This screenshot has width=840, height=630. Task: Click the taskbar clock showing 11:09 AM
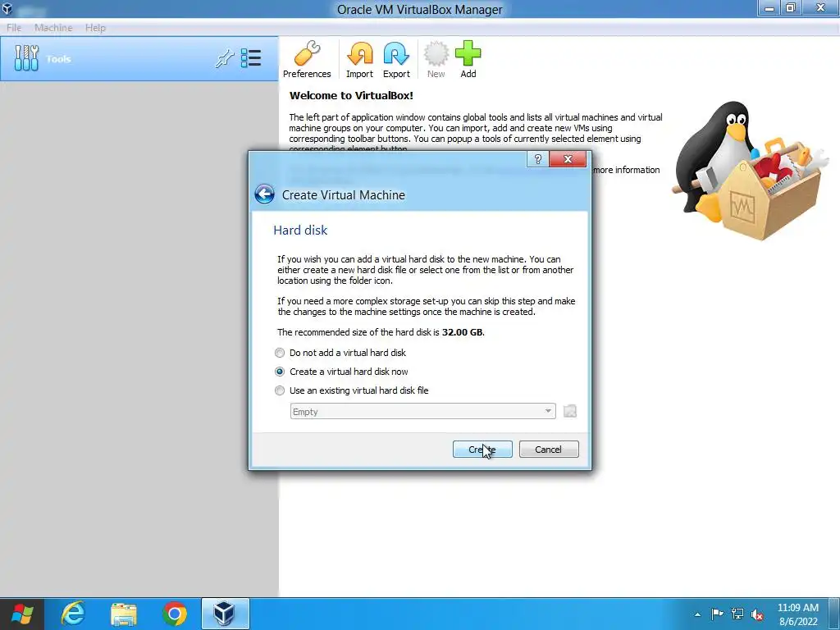tap(797, 614)
